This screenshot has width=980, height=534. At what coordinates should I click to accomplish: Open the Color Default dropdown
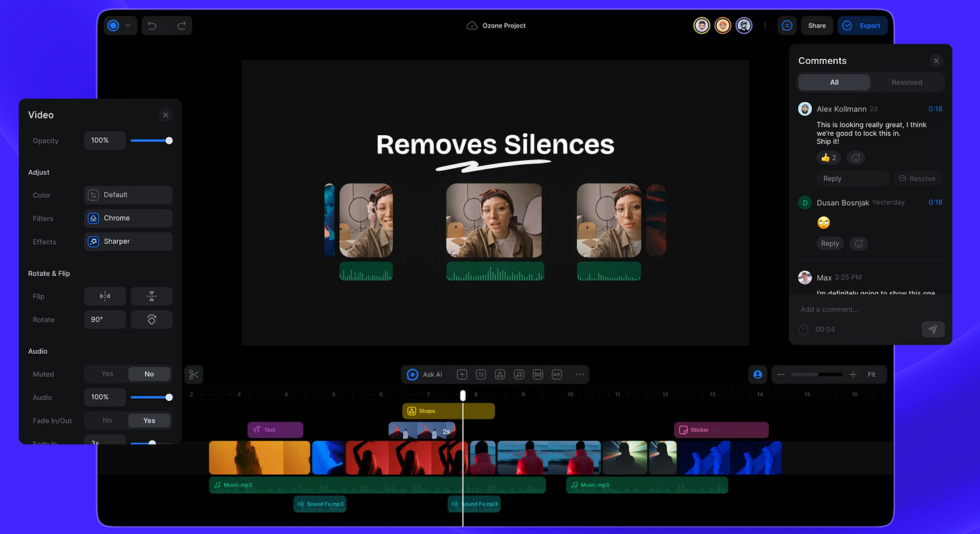[128, 195]
